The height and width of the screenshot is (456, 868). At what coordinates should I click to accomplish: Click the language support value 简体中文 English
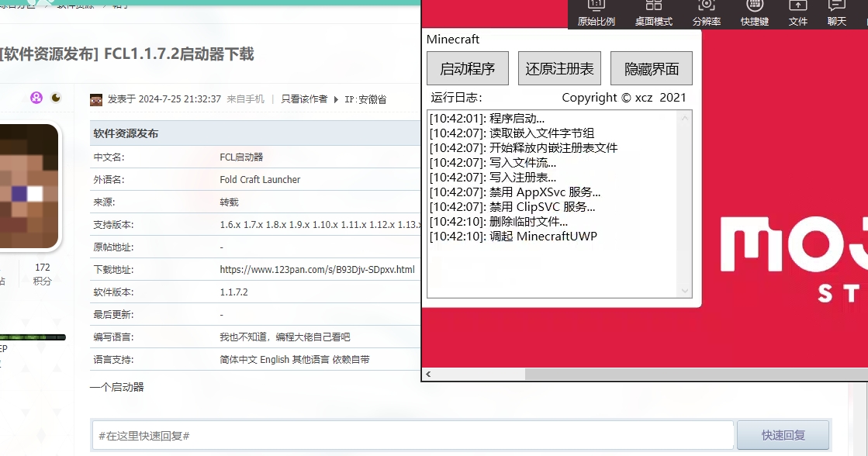[295, 360]
